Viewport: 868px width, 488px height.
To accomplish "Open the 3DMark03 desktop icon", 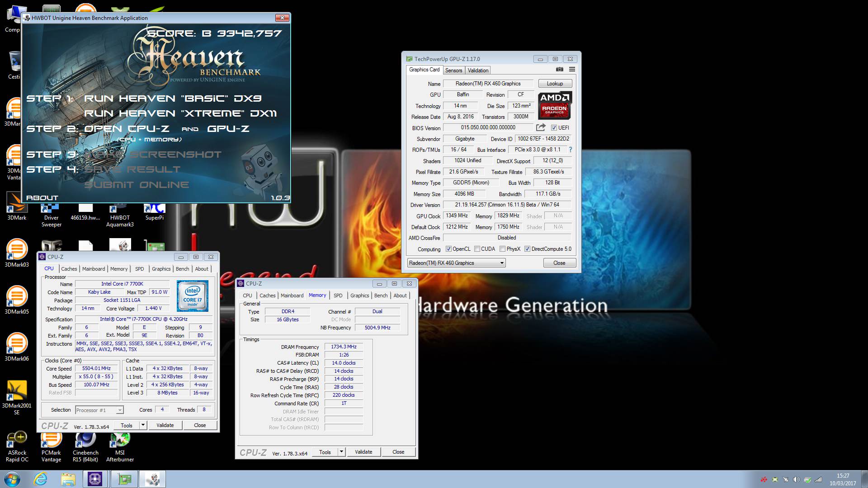I will (17, 253).
